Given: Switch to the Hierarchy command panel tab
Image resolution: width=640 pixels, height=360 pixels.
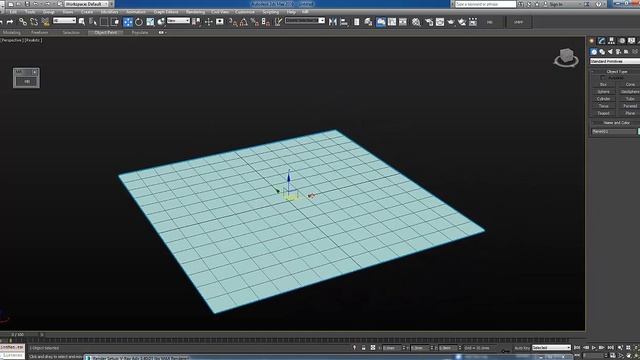Looking at the screenshot, I should tap(611, 40).
